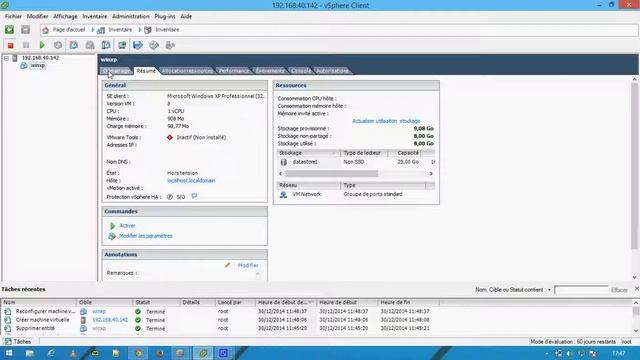Sort tasks by Heure de début demandée column
Image resolution: width=640 pixels, height=360 pixels.
coord(285,302)
